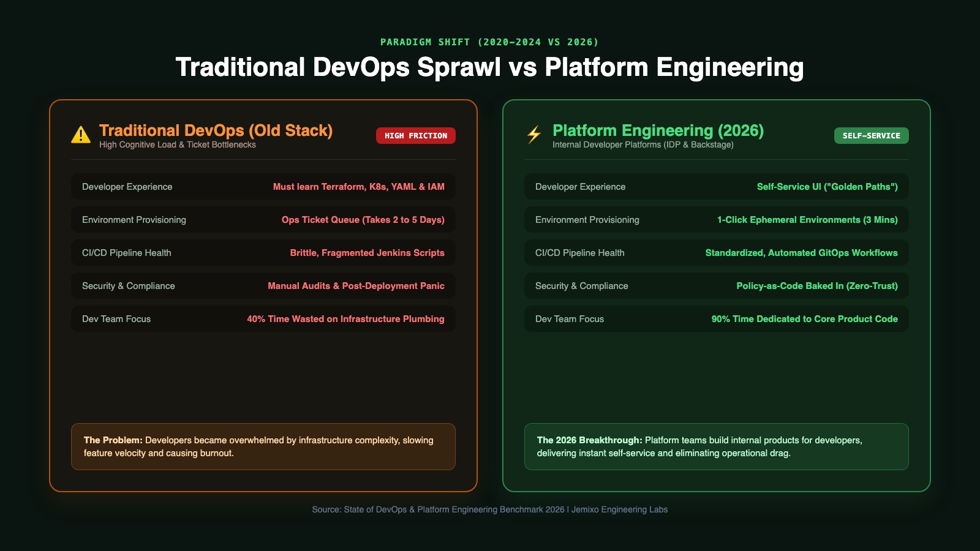Click 'Self-Service UI ("Golden Paths")' value
The height and width of the screenshot is (551, 980).
pyautogui.click(x=827, y=187)
